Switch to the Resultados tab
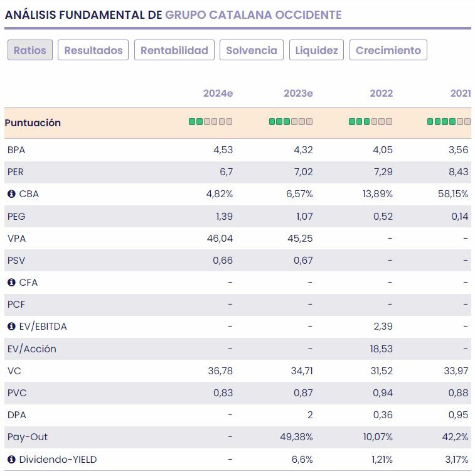Viewport: 475px width, 476px height. click(93, 50)
